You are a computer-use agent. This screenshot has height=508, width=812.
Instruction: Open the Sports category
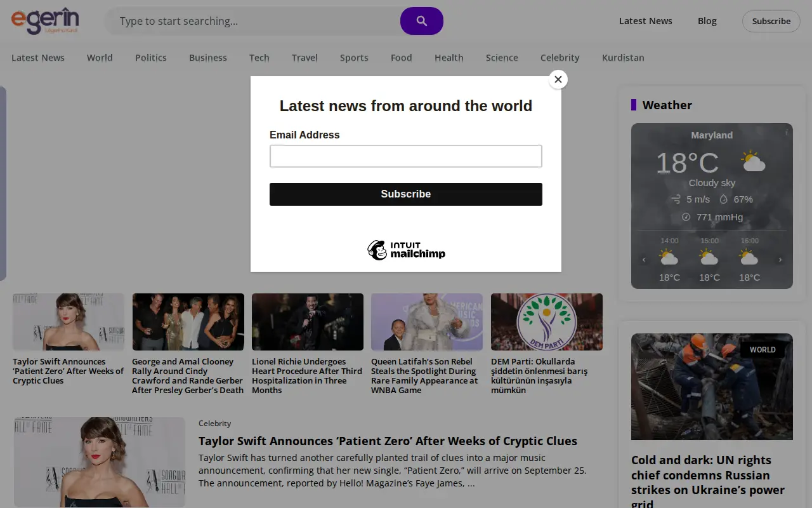coord(354,58)
